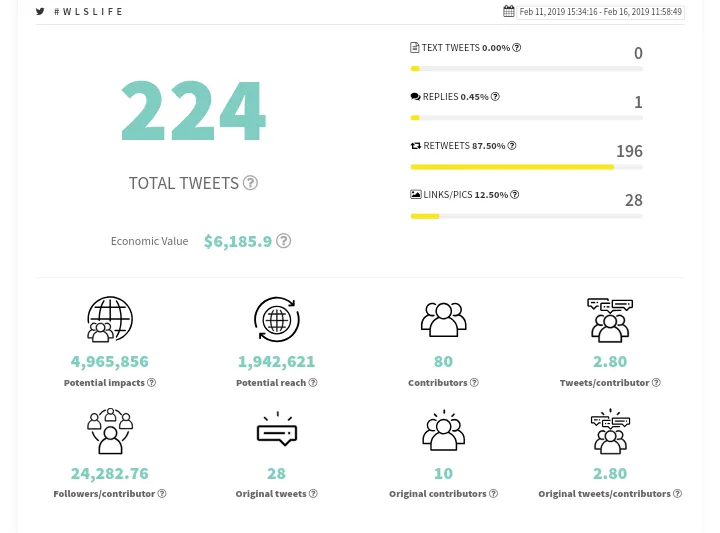The height and width of the screenshot is (533, 720).
Task: Open help icon next to Total Tweets
Action: 250,183
